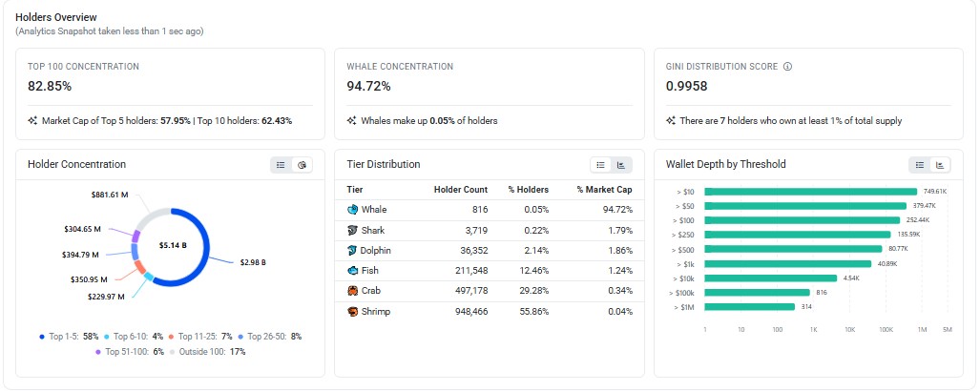Click Shark 1.79% market cap cell

(620, 231)
